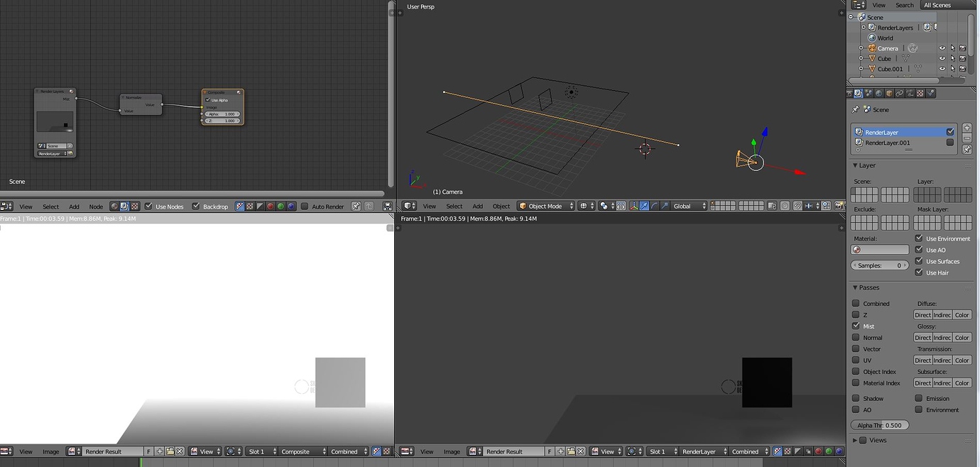
Task: Click All Scenes display mode selector
Action: pyautogui.click(x=949, y=5)
